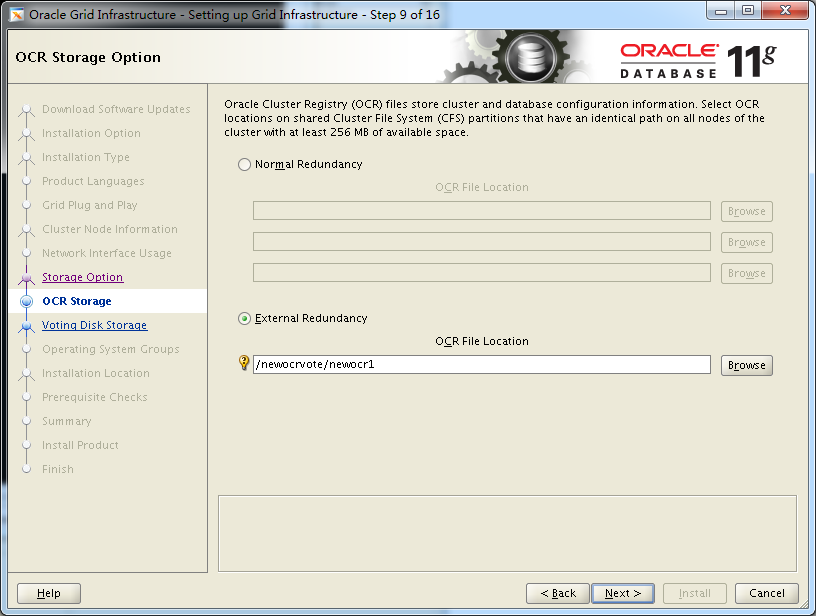This screenshot has height=616, width=816.
Task: Click the Cluster Node Information step text
Action: 110,229
